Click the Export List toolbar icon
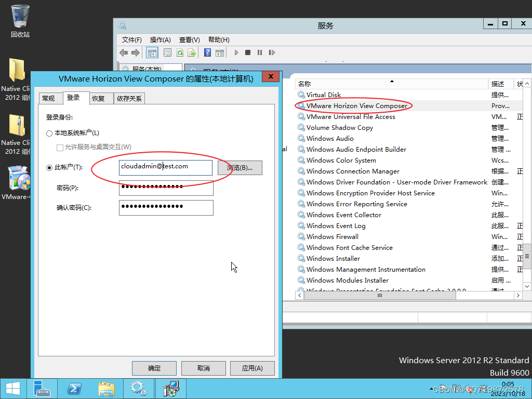The height and width of the screenshot is (399, 532). pyautogui.click(x=192, y=52)
